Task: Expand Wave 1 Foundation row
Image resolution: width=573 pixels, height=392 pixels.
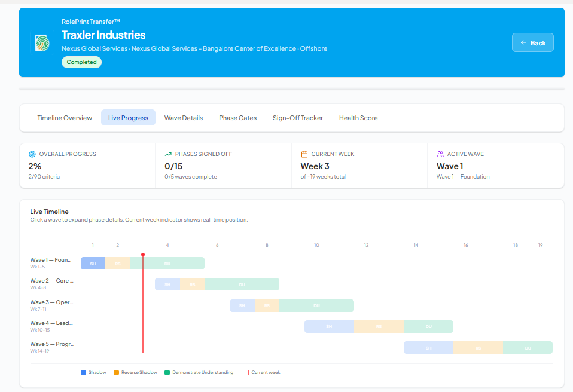Action: tap(51, 263)
